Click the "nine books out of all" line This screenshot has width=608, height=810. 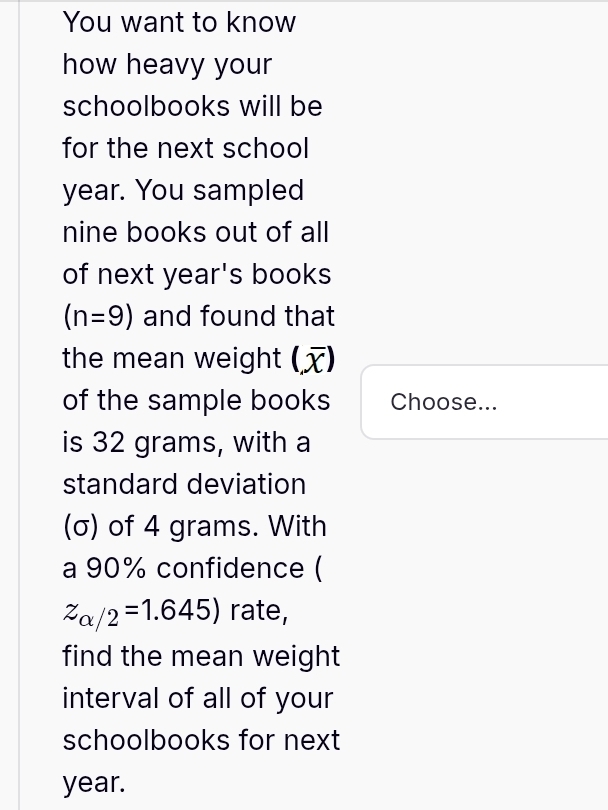click(x=195, y=232)
